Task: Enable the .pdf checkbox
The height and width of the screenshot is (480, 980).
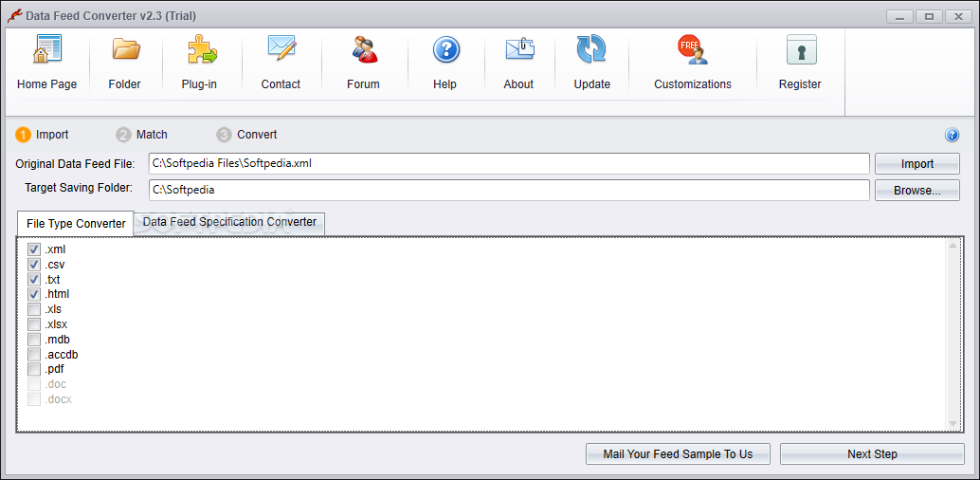Action: click(x=34, y=369)
